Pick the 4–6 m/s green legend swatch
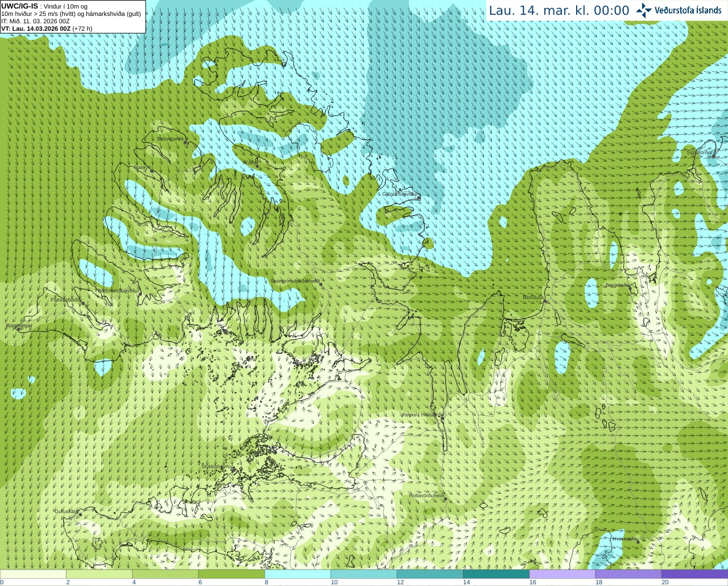Viewport: 728px width, 586px height. [166, 574]
